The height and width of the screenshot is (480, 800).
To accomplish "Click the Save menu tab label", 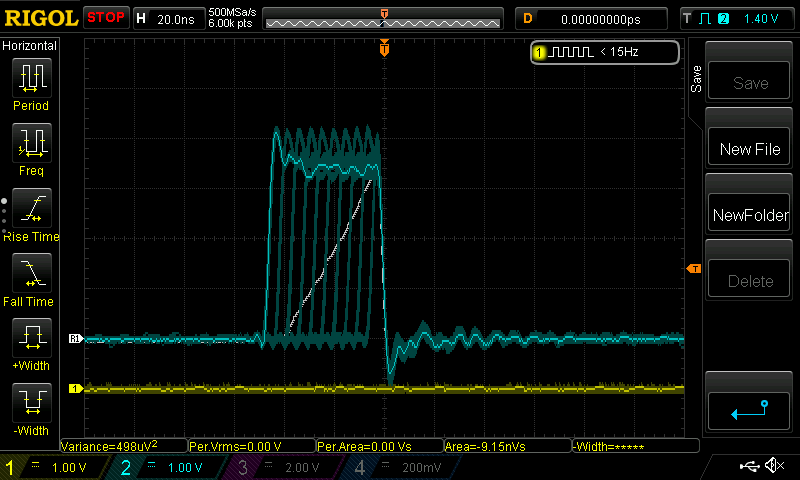I will [x=696, y=79].
